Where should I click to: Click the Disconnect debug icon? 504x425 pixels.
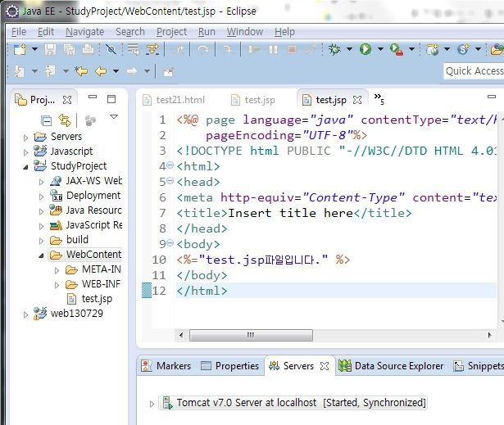[x=311, y=49]
